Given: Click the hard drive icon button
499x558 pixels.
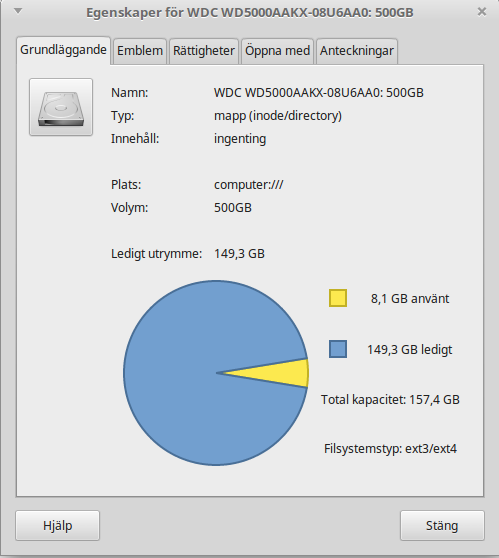Looking at the screenshot, I should coord(61,107).
